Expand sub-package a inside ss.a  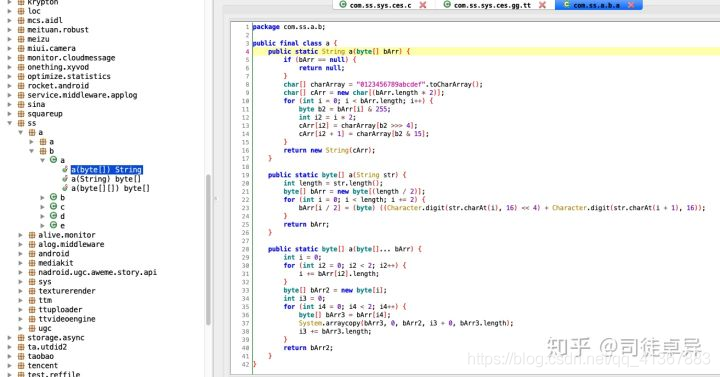pyautogui.click(x=32, y=142)
